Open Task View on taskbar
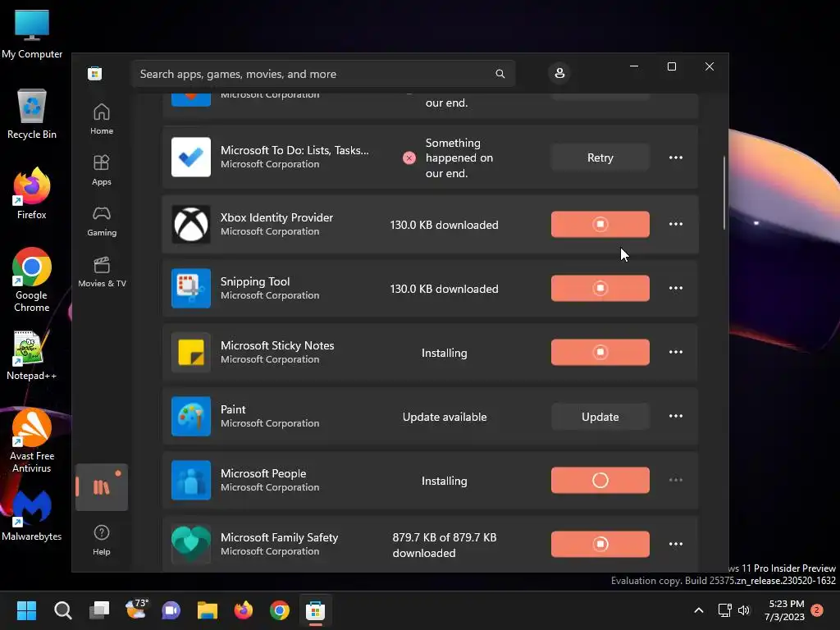 pos(99,610)
